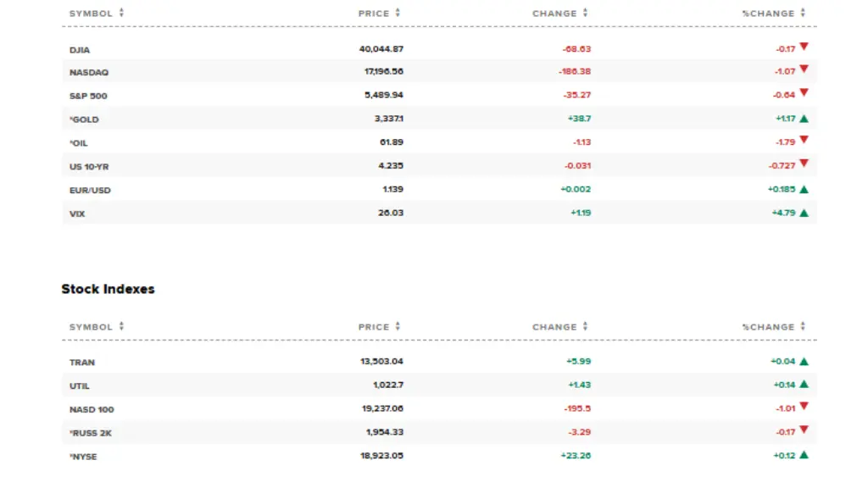Select GOLD change value +38.7

[579, 119]
